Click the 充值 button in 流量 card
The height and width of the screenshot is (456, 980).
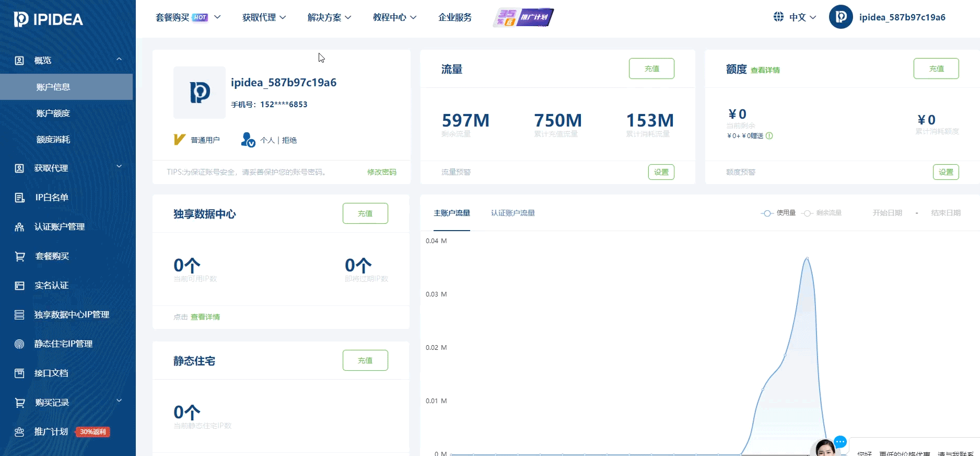point(651,69)
